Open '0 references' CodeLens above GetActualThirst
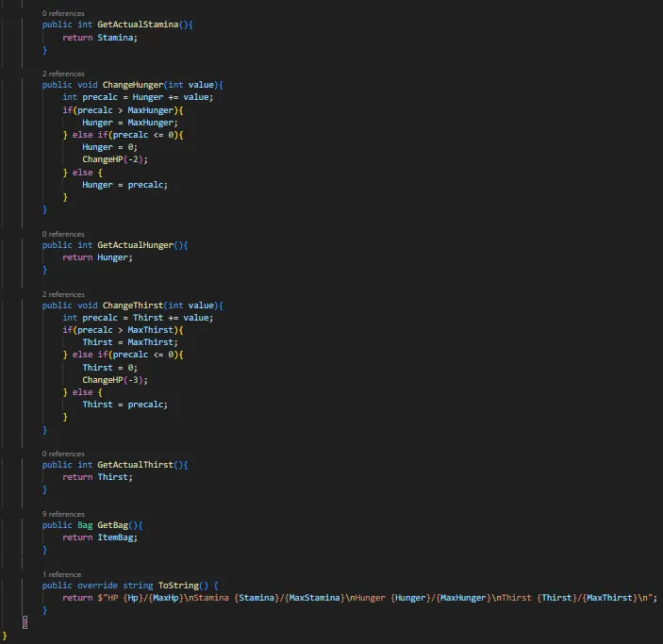The image size is (663, 644). click(x=63, y=454)
